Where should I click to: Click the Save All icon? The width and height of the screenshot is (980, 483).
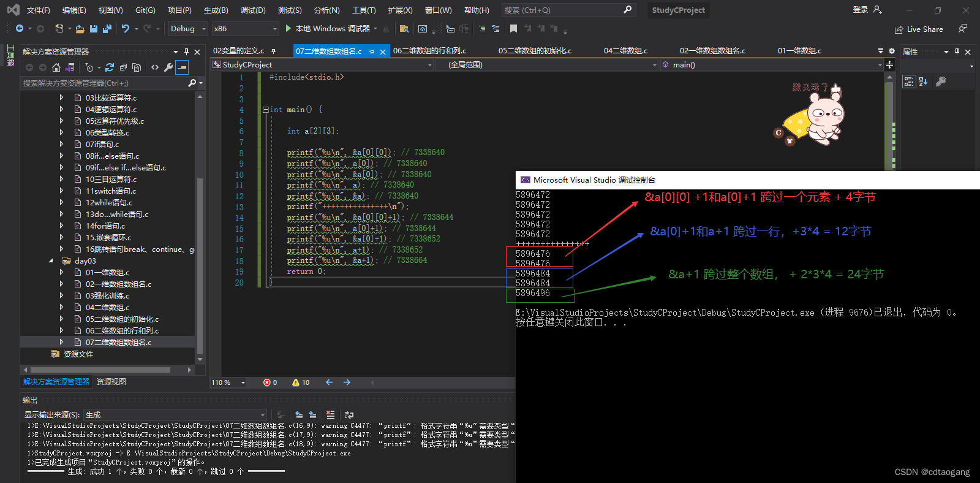tap(107, 29)
